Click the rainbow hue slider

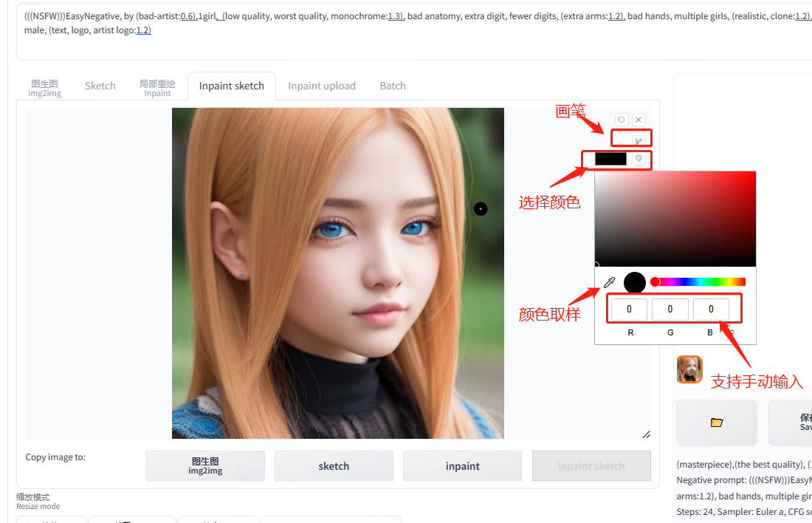[700, 281]
